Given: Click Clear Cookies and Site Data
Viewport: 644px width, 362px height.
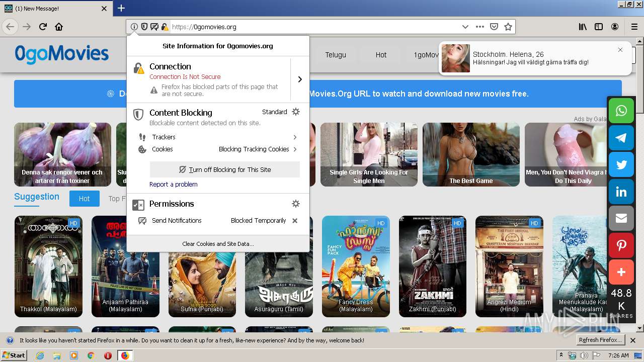Looking at the screenshot, I should (218, 243).
